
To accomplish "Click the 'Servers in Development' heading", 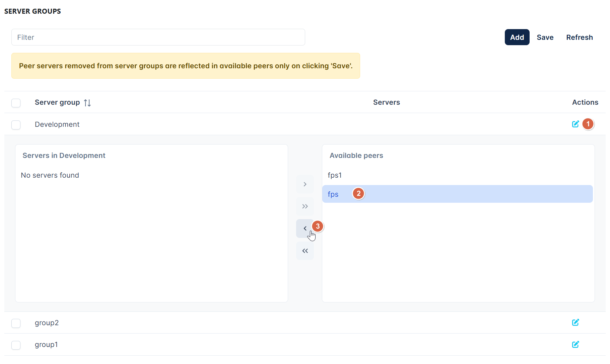I will click(x=64, y=156).
